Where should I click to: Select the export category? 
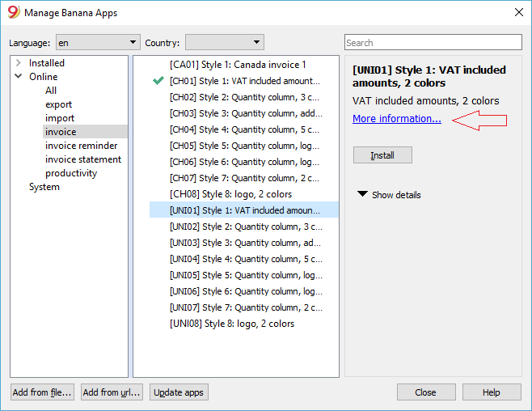coord(58,104)
